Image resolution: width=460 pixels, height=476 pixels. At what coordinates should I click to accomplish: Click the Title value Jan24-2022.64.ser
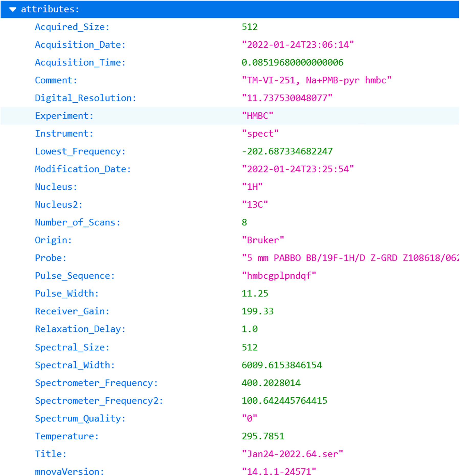[293, 453]
